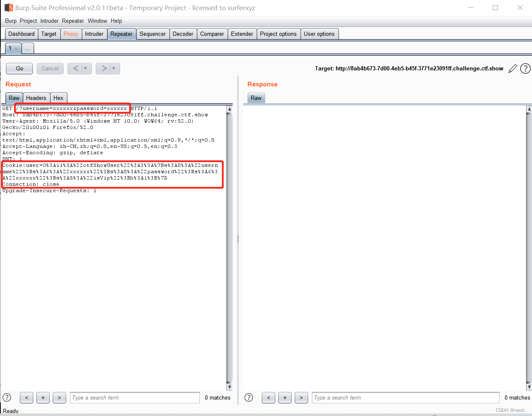Click the Connection: close line
532x416 pixels.
tap(31, 184)
